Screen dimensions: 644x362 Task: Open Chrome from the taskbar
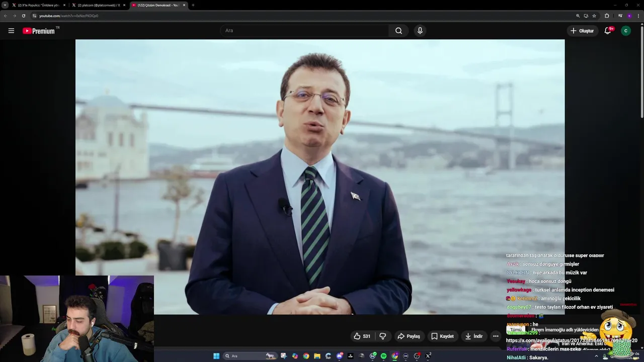click(306, 356)
